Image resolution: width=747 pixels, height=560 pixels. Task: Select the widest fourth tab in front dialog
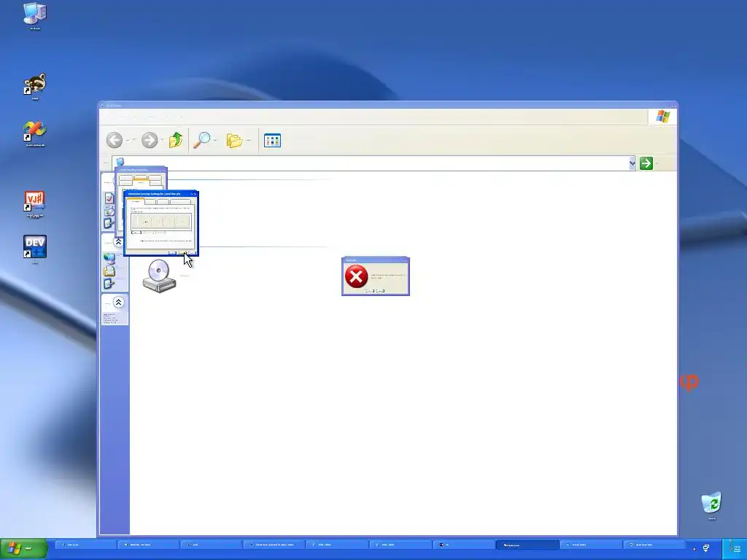pos(180,201)
